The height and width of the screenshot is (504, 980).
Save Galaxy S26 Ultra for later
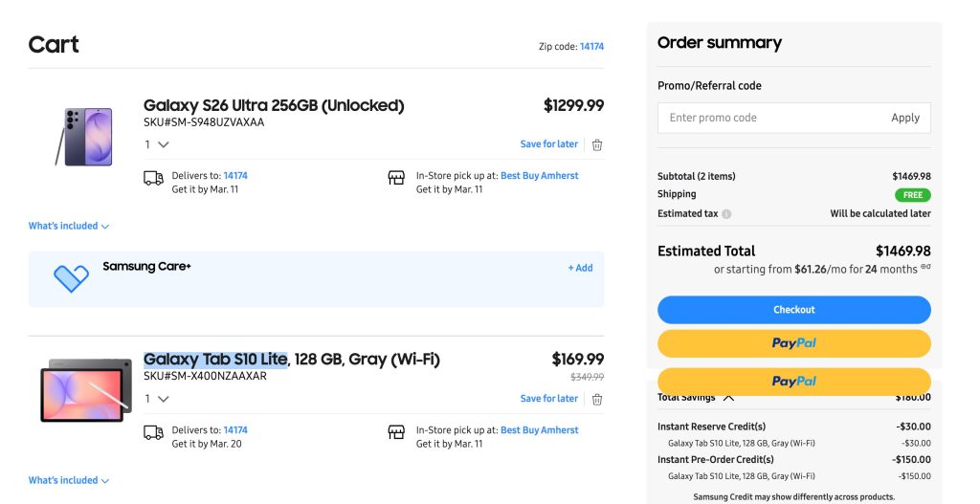pos(548,144)
